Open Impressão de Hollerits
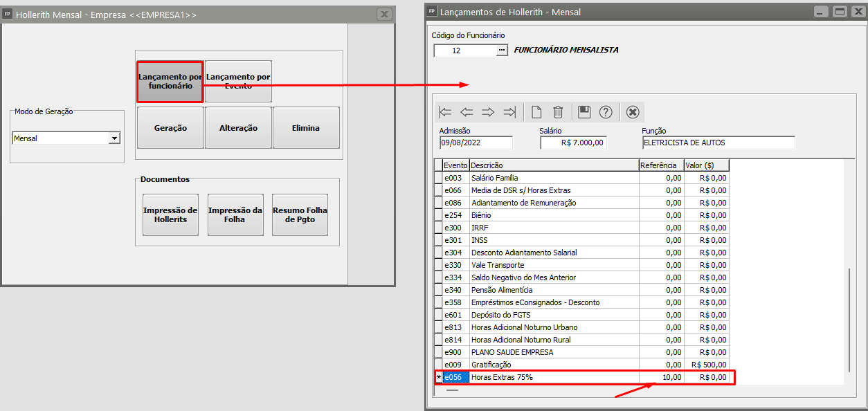The image size is (868, 411). pyautogui.click(x=170, y=215)
